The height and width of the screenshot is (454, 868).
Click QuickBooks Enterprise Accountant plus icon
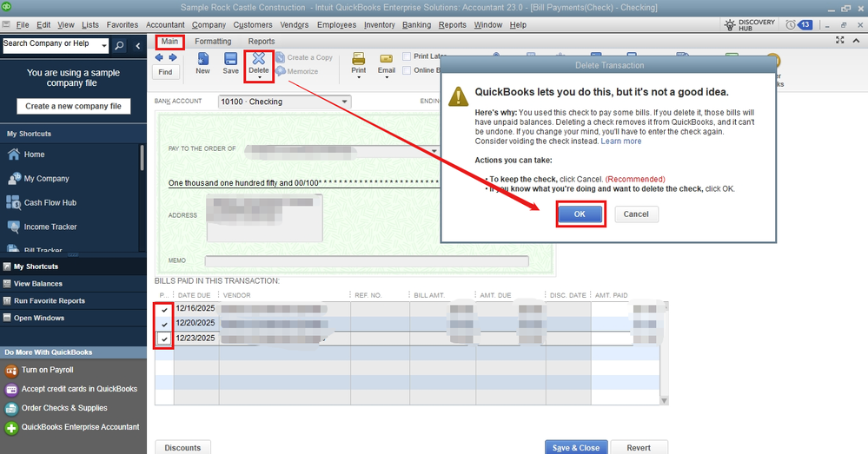pos(11,428)
